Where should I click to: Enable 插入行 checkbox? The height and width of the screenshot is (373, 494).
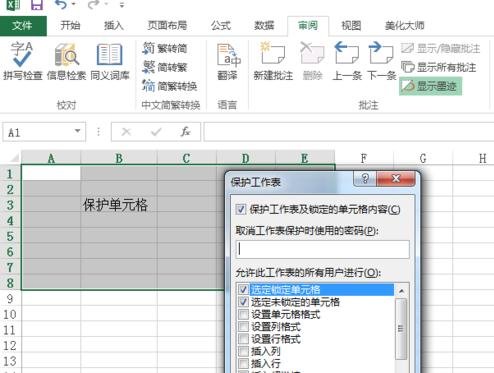coord(243,363)
